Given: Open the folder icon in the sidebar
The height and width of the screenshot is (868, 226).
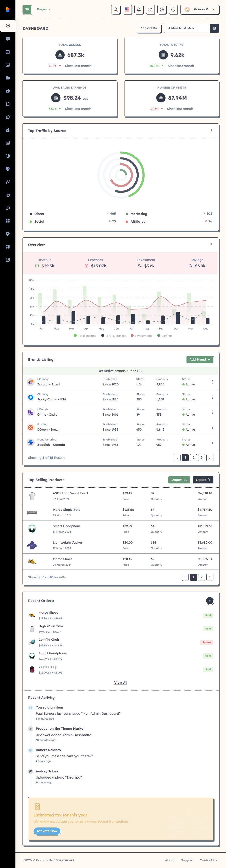Looking at the screenshot, I should [x=8, y=78].
